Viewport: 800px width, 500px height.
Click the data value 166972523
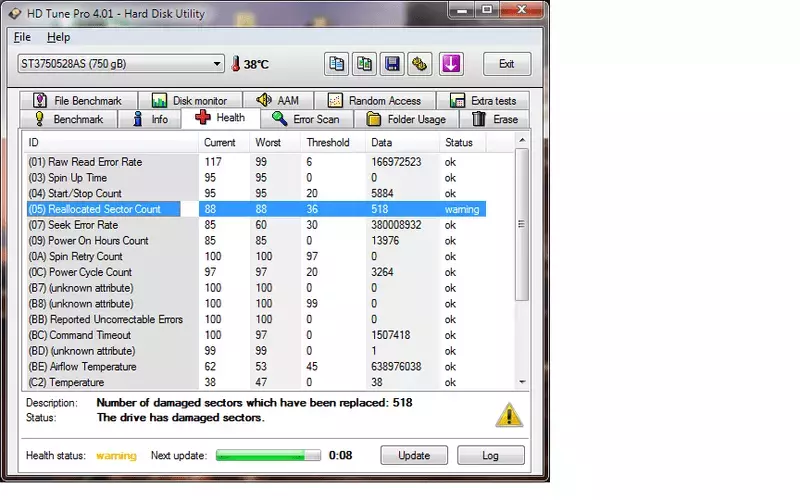(396, 162)
